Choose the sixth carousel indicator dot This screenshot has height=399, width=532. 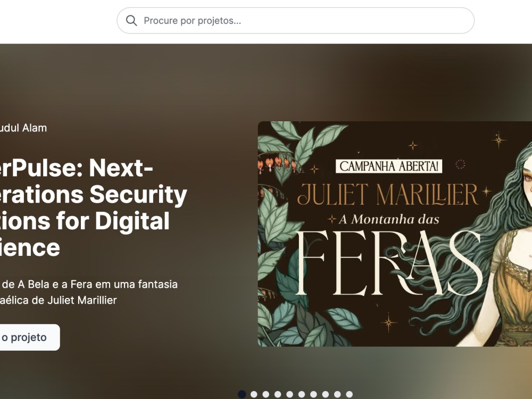(x=301, y=394)
